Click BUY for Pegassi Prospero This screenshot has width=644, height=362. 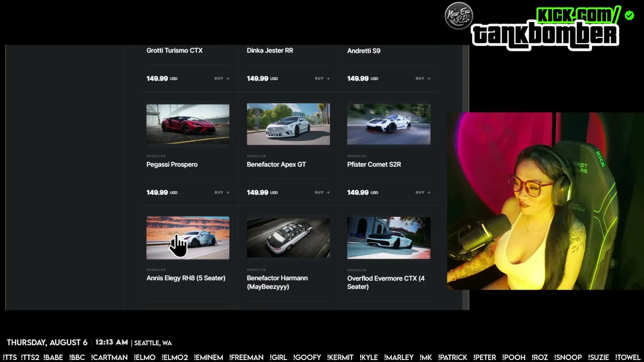click(x=222, y=193)
